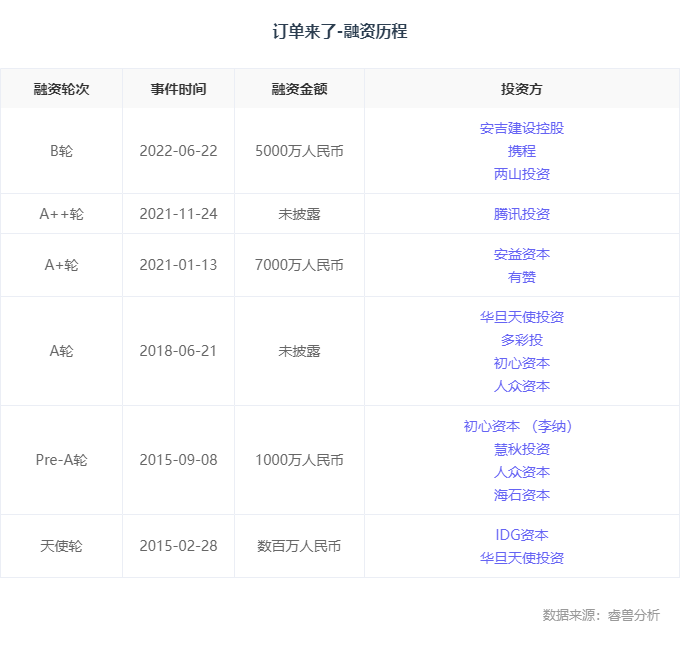Image resolution: width=680 pixels, height=651 pixels.
Task: Select the date 2021-11-24
Action: 178,214
